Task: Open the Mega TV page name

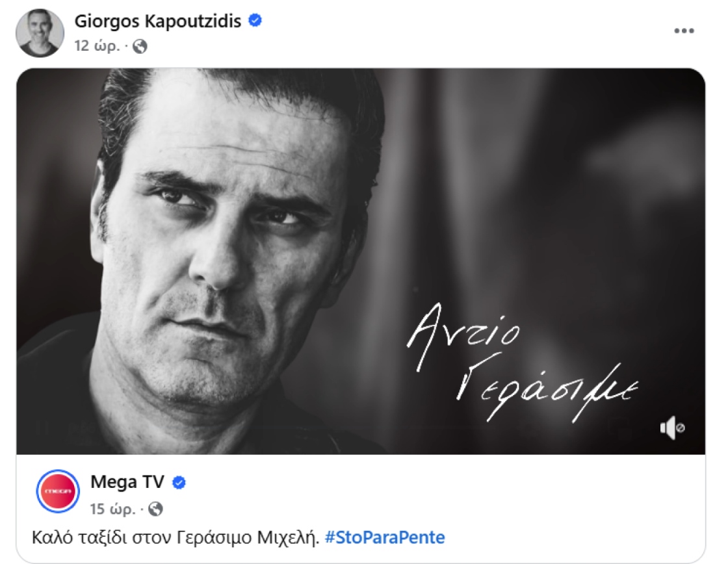Action: click(127, 482)
